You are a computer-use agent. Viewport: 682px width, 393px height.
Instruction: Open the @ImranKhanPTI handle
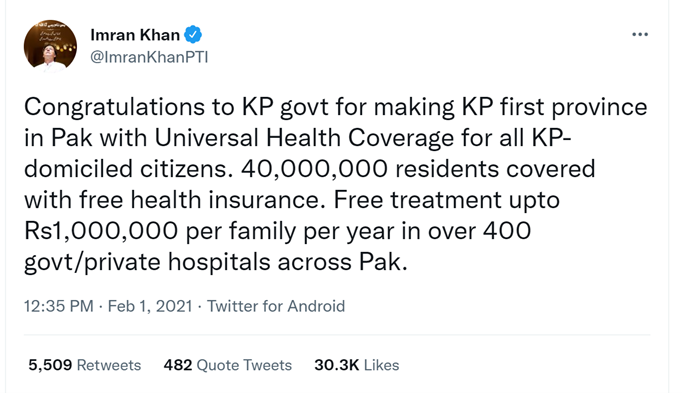click(x=149, y=57)
